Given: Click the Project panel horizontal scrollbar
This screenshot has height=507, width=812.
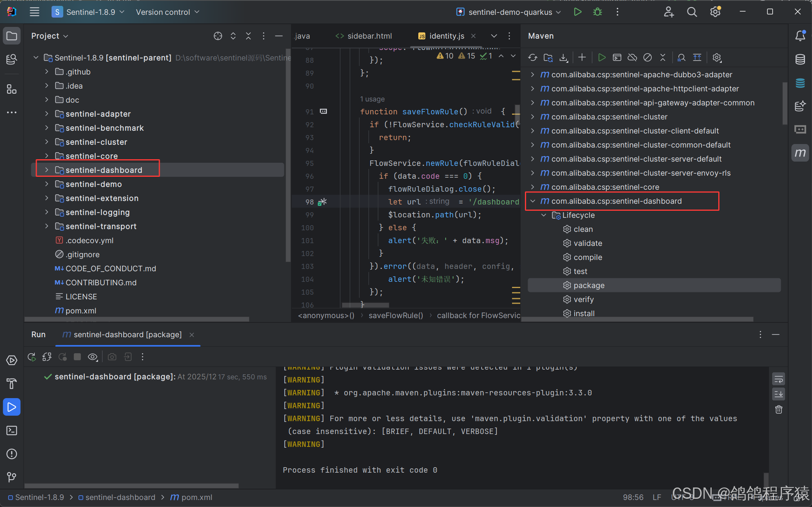Looking at the screenshot, I should [x=137, y=319].
